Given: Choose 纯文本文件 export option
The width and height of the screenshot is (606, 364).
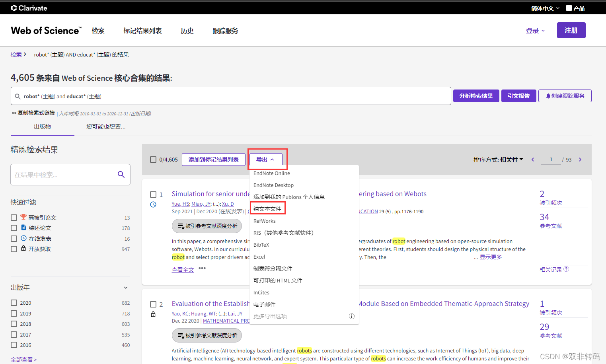Looking at the screenshot, I should point(267,209).
